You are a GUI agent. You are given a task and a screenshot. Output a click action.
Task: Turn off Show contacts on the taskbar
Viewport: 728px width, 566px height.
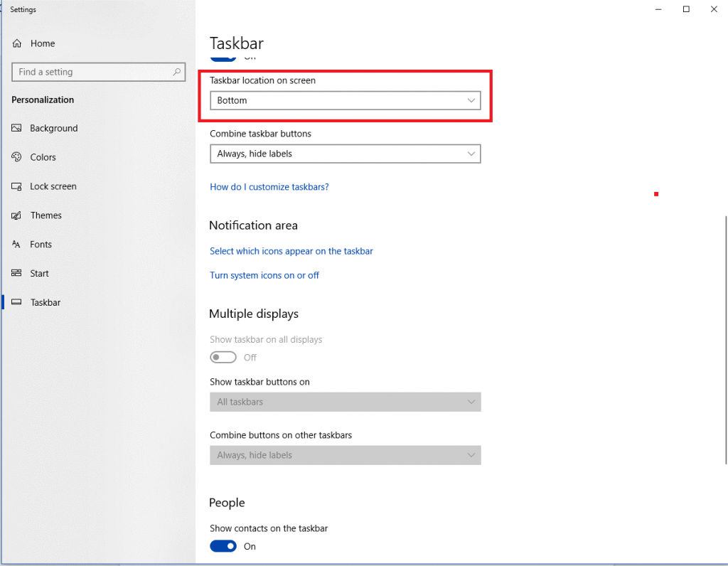[x=223, y=546]
